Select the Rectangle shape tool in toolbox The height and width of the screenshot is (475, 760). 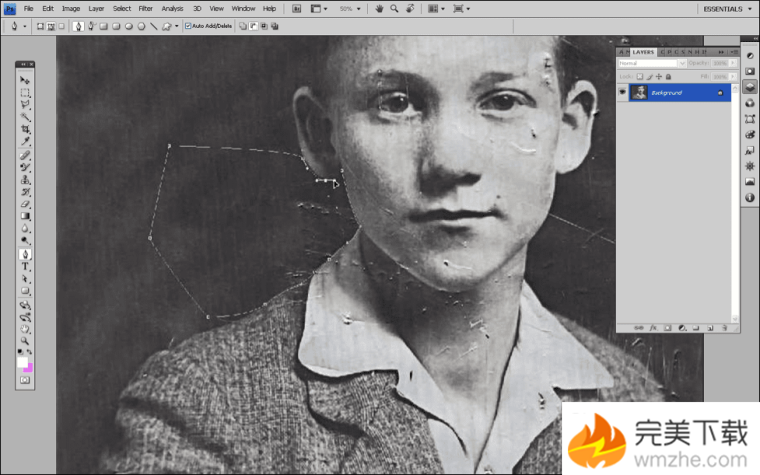(25, 291)
